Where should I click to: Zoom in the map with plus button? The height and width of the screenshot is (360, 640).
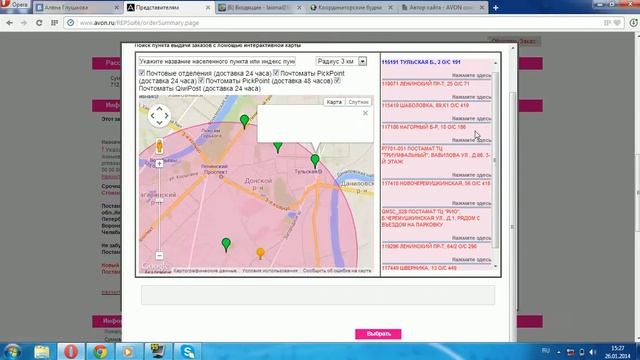(x=159, y=163)
